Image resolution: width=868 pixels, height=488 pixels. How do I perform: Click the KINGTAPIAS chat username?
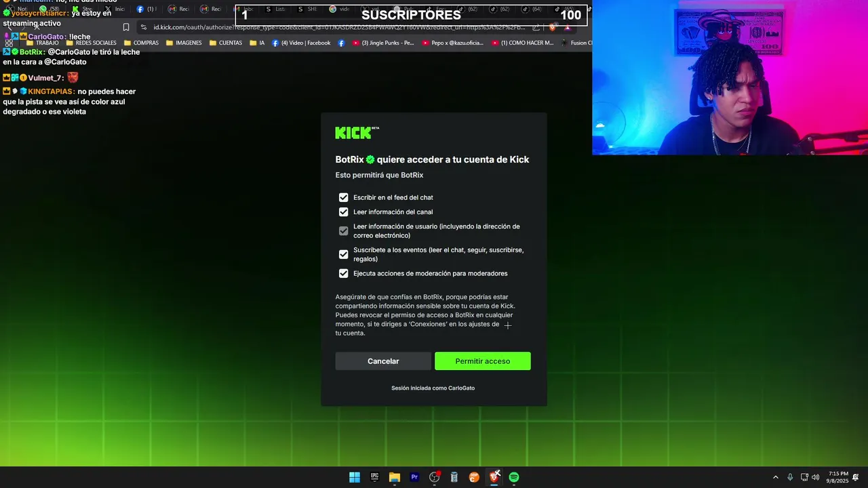pos(51,91)
